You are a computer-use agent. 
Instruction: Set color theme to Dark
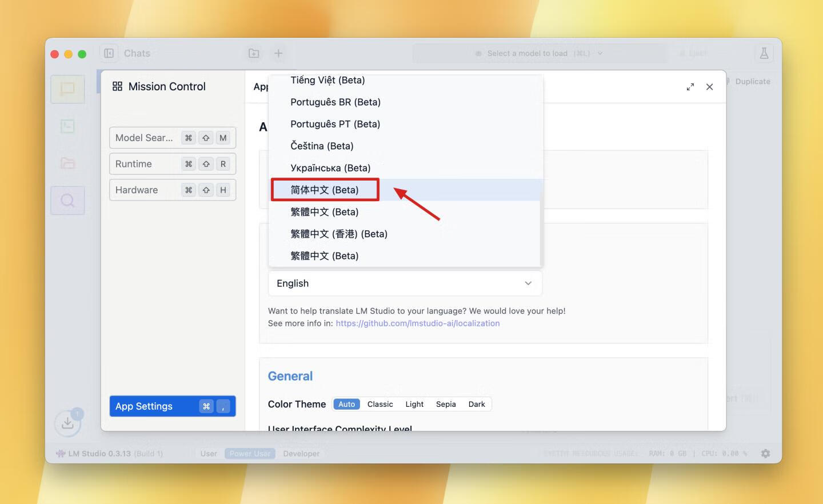point(477,404)
